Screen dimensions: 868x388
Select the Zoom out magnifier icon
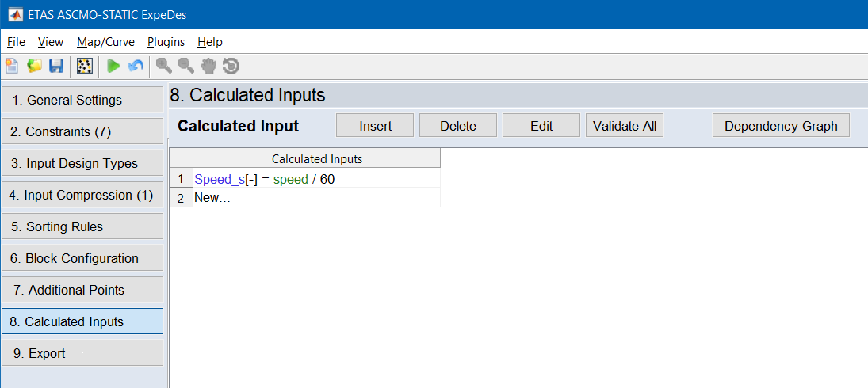186,67
